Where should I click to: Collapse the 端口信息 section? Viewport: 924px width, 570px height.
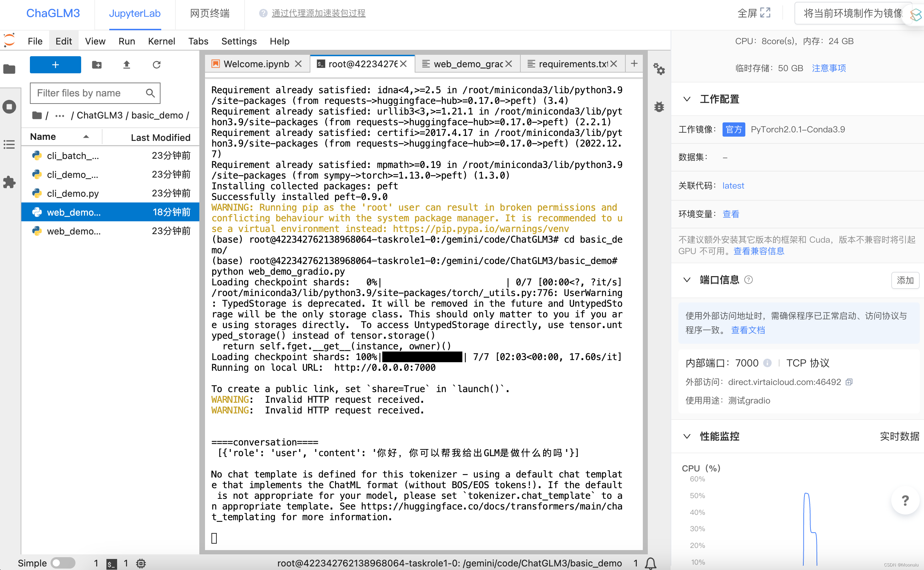(x=687, y=280)
